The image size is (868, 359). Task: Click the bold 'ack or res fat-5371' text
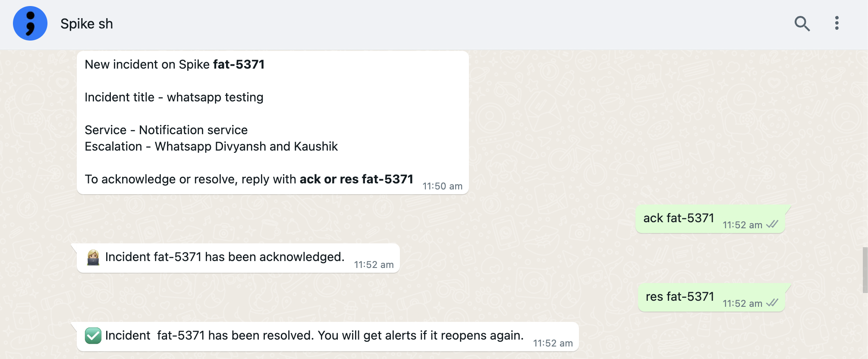356,179
